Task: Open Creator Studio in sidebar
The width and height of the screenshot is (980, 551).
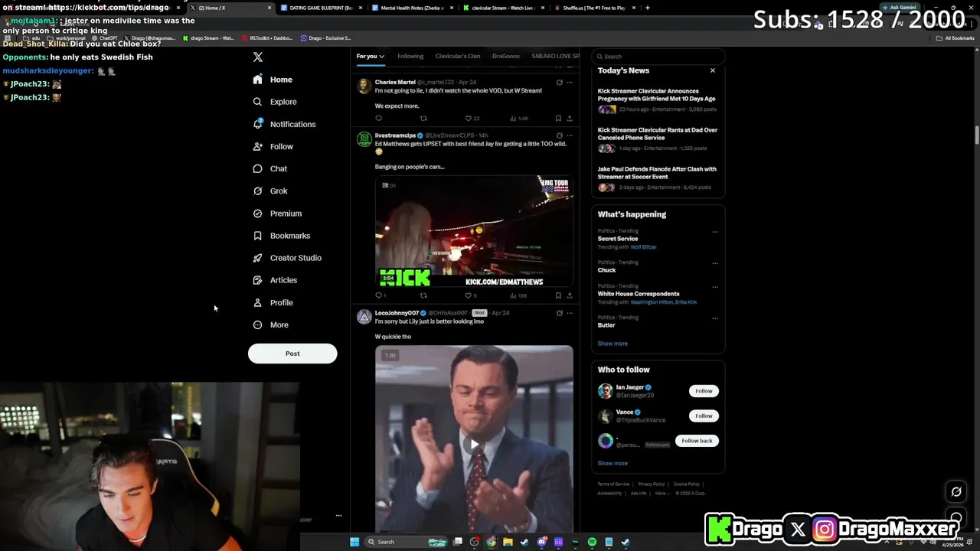Action: 287,258
